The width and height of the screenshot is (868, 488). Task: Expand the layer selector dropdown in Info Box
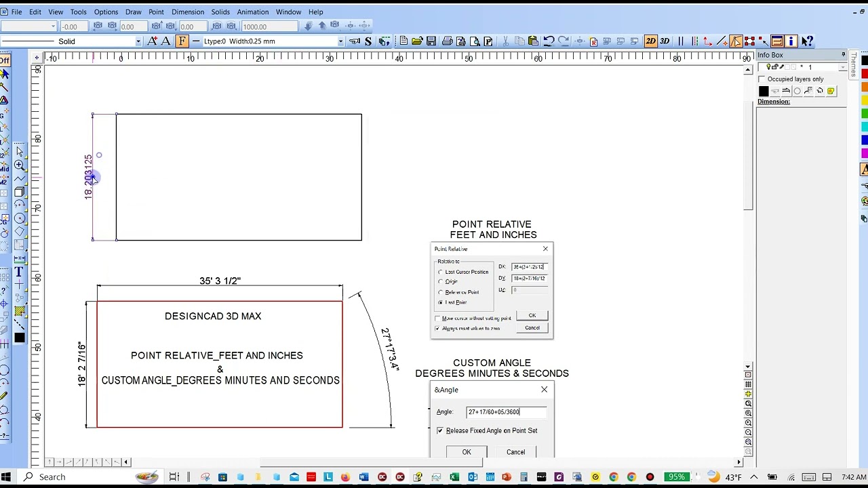tap(843, 67)
